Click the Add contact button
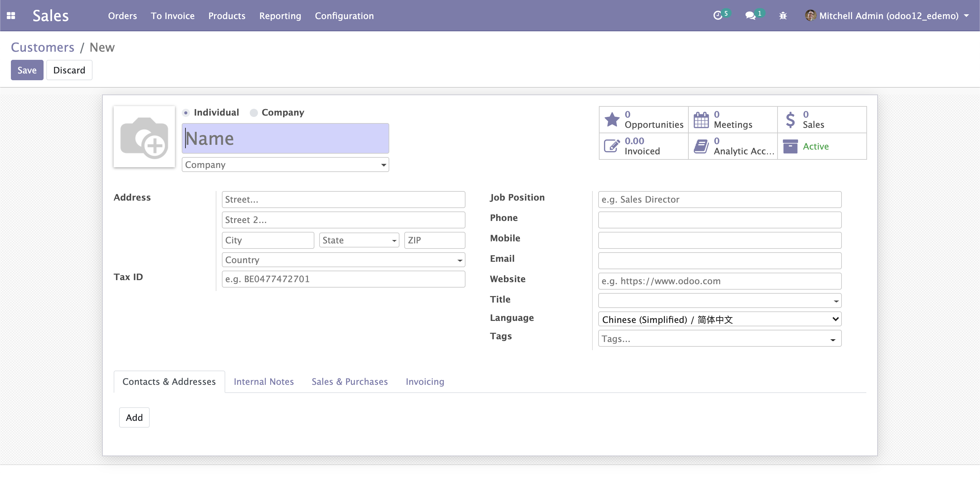The image size is (980, 480). pos(134,417)
